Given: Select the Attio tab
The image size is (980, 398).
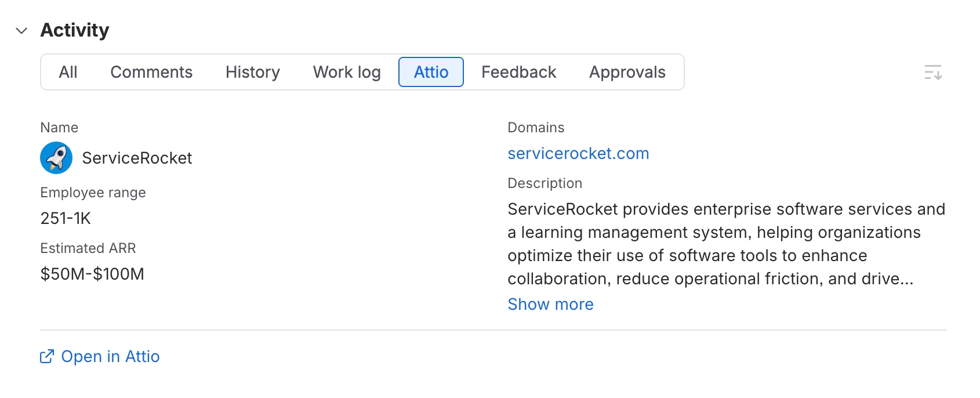Looking at the screenshot, I should click(x=431, y=72).
